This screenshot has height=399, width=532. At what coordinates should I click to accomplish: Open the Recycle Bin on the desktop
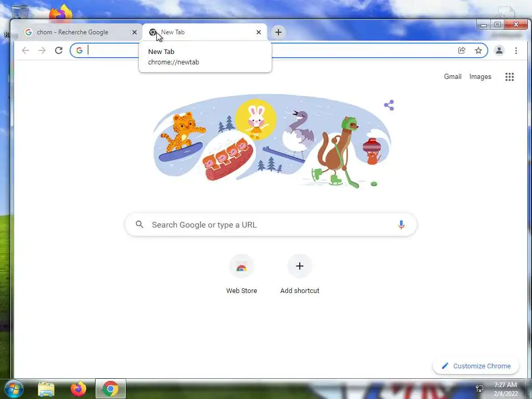click(20, 12)
